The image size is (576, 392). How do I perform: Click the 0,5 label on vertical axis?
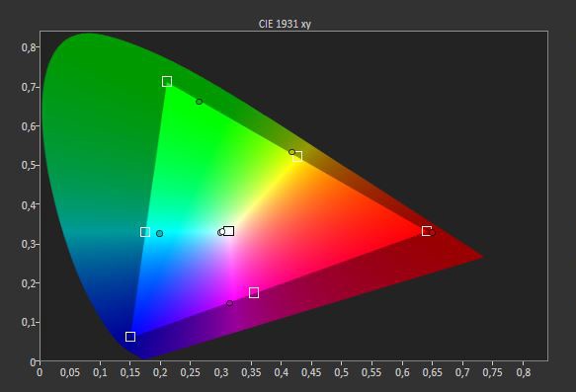(x=29, y=165)
